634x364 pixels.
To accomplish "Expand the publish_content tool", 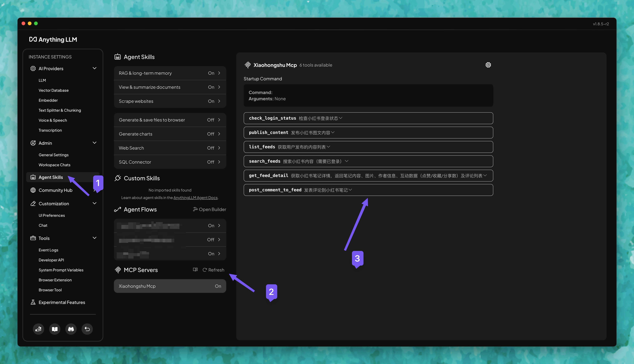I will tap(368, 133).
